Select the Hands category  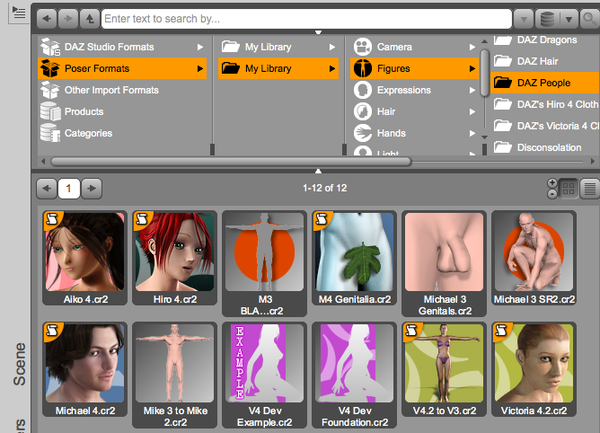coord(414,133)
